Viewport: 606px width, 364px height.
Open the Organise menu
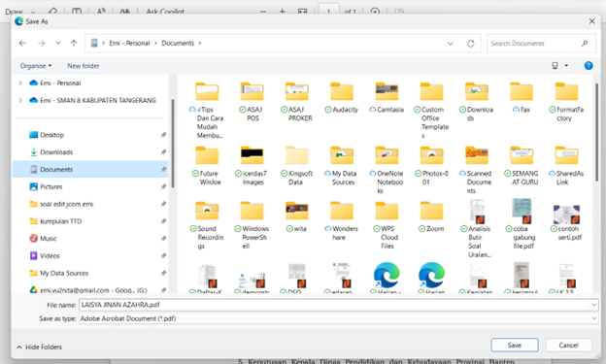pyautogui.click(x=36, y=66)
